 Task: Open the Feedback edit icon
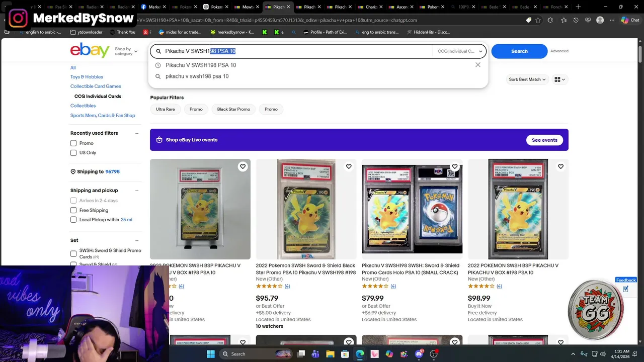pos(625,289)
